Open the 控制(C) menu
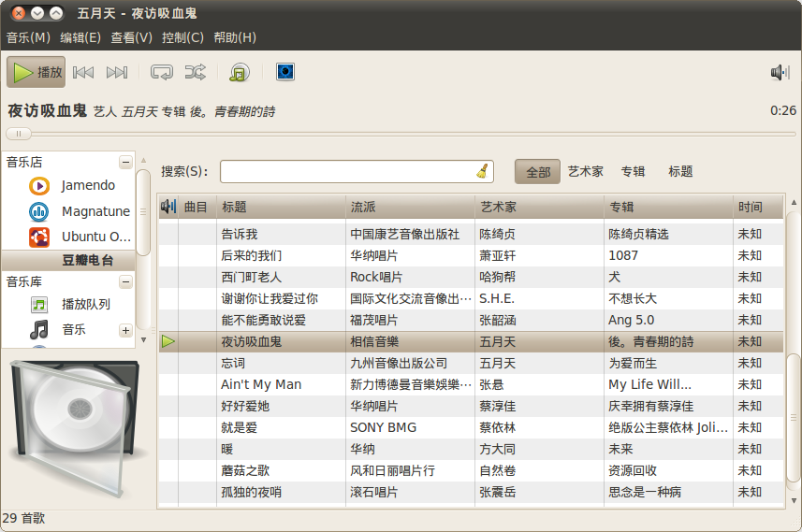Viewport: 802px width, 532px height. coord(182,37)
